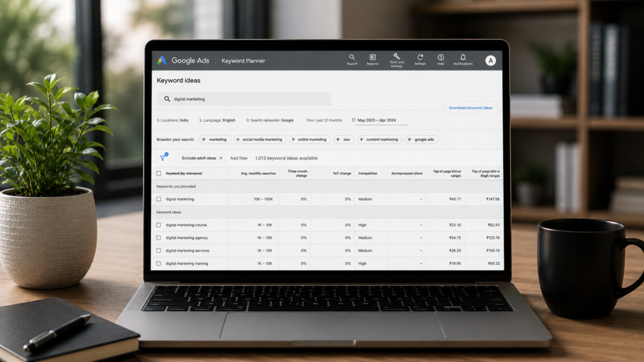Screen dimensions: 644x362
Task: Click the Refresh icon
Action: [x=419, y=60]
